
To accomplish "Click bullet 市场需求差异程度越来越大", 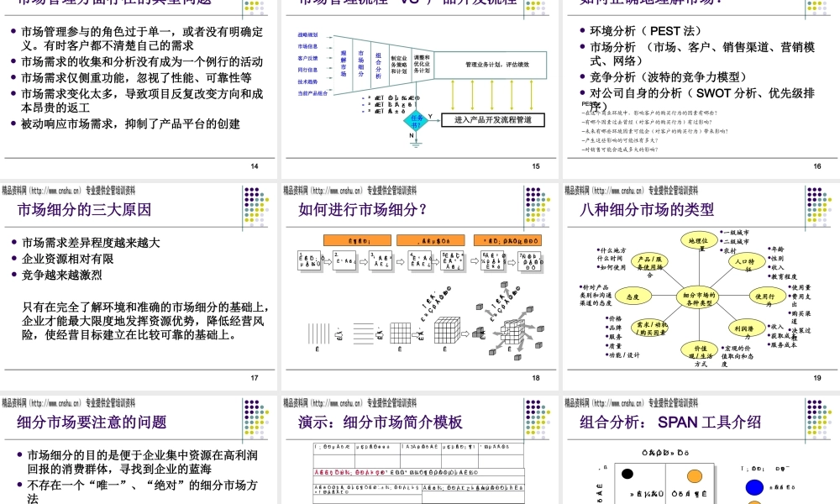I will (x=91, y=243).
